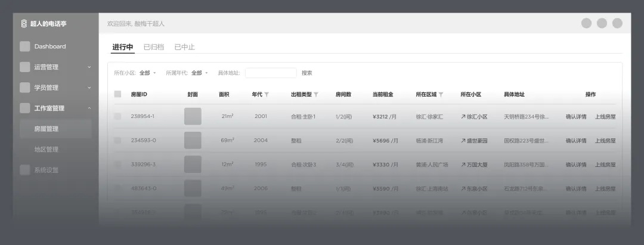Click rent value ¥3212 /月

(385, 117)
